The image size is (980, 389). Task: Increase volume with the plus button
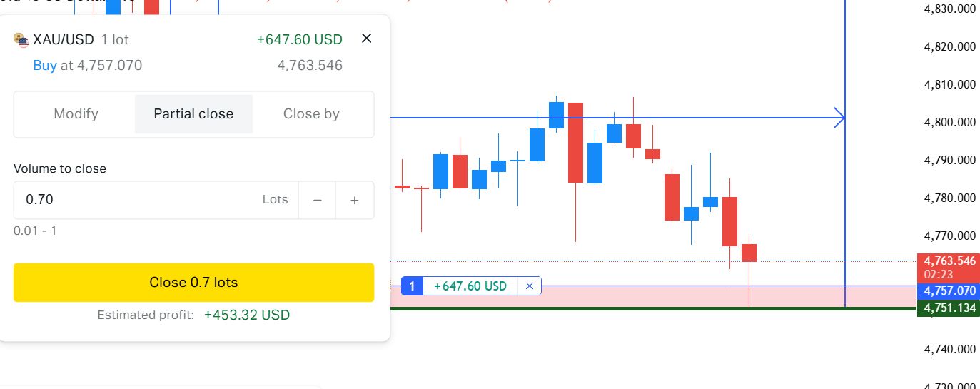355,200
